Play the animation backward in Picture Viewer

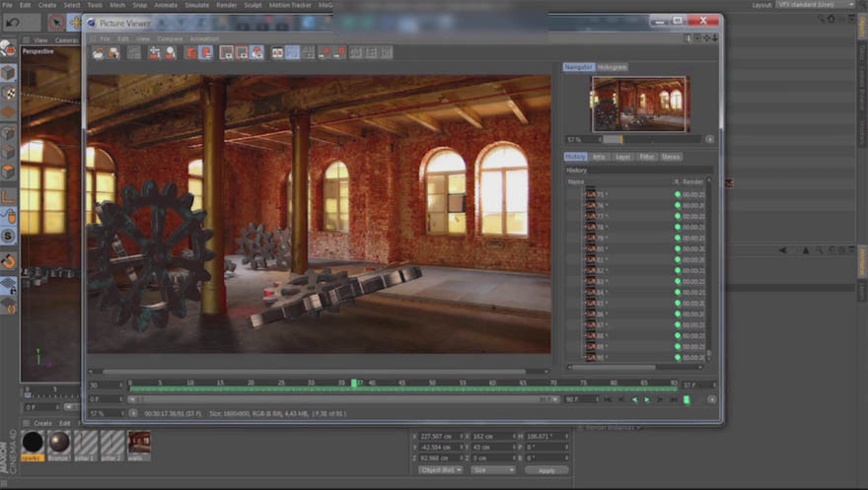(x=634, y=399)
